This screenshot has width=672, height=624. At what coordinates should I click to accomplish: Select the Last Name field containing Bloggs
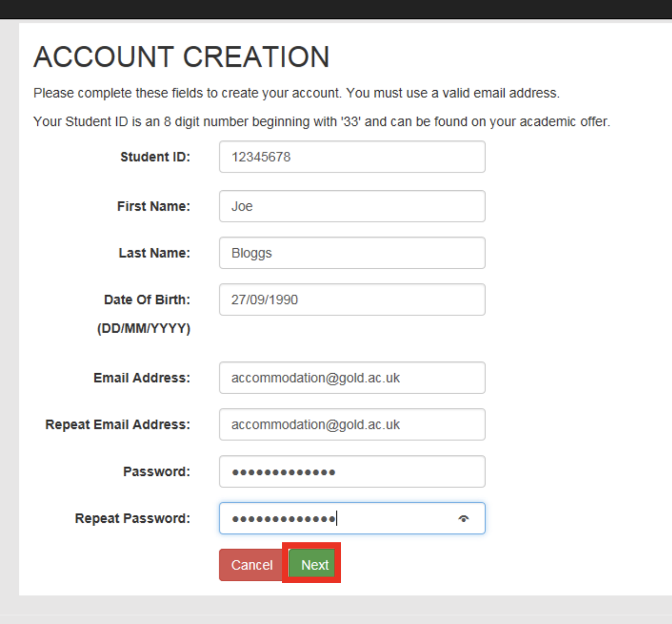(352, 252)
